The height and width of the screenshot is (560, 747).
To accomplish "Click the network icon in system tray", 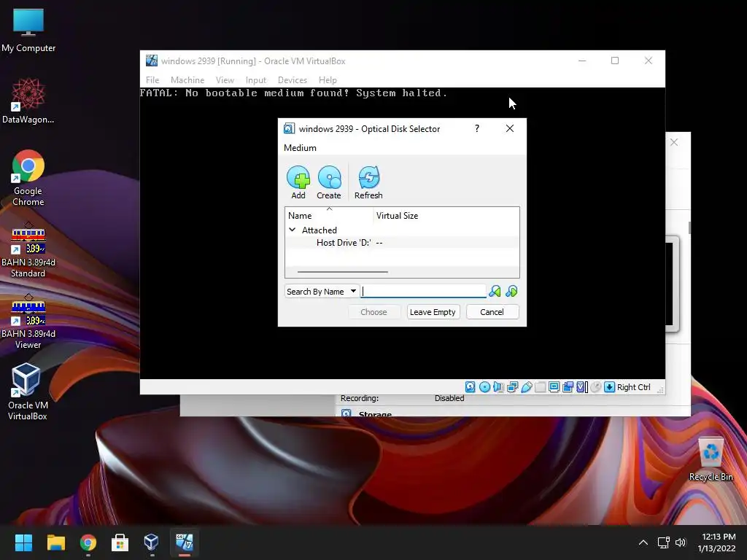I will click(663, 542).
